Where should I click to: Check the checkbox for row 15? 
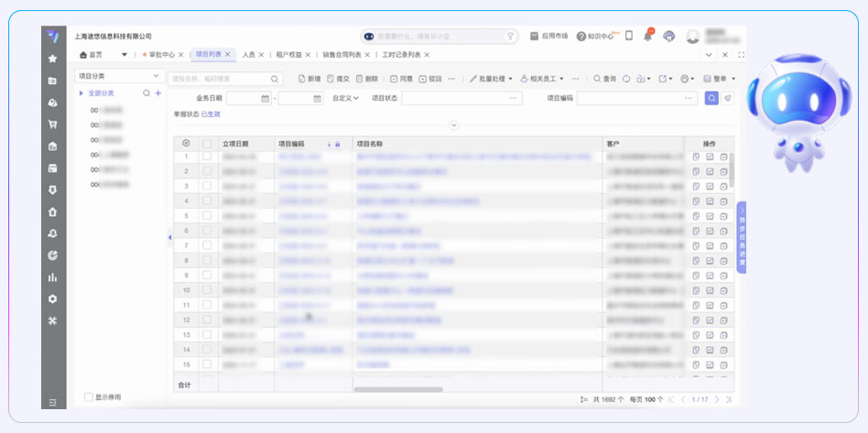(x=207, y=364)
